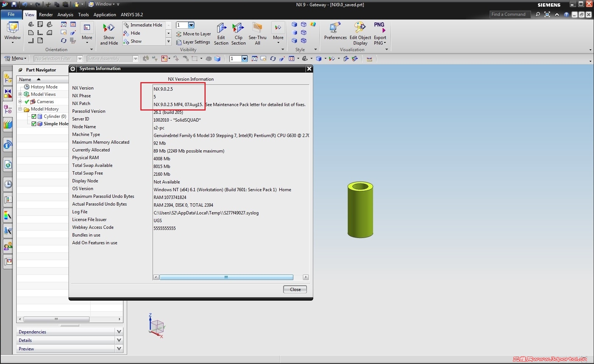The height and width of the screenshot is (364, 594).
Task: Open the Window ribbon command
Action: click(x=13, y=32)
